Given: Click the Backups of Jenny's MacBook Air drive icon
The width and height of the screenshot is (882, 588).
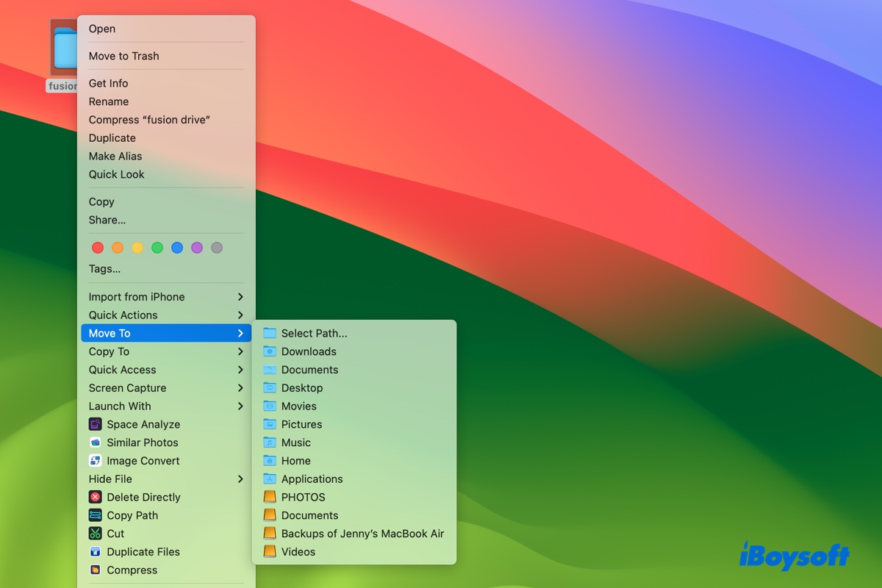Looking at the screenshot, I should point(270,534).
